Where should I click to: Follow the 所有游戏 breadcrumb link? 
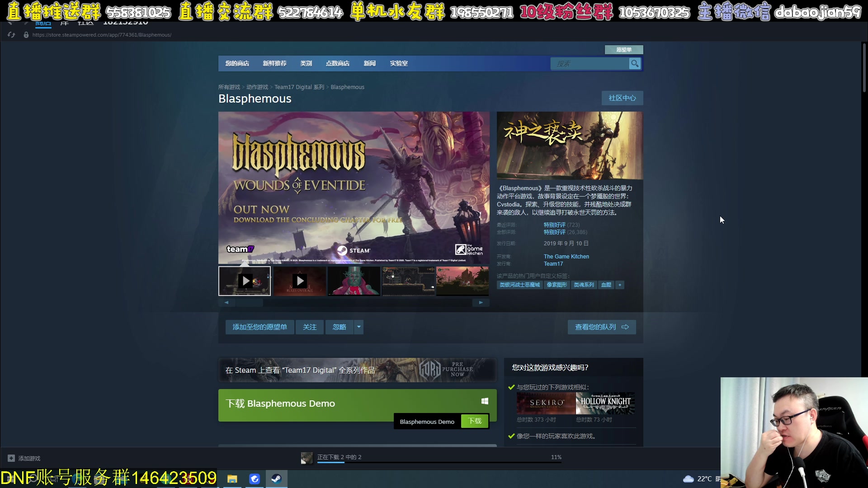tap(229, 87)
